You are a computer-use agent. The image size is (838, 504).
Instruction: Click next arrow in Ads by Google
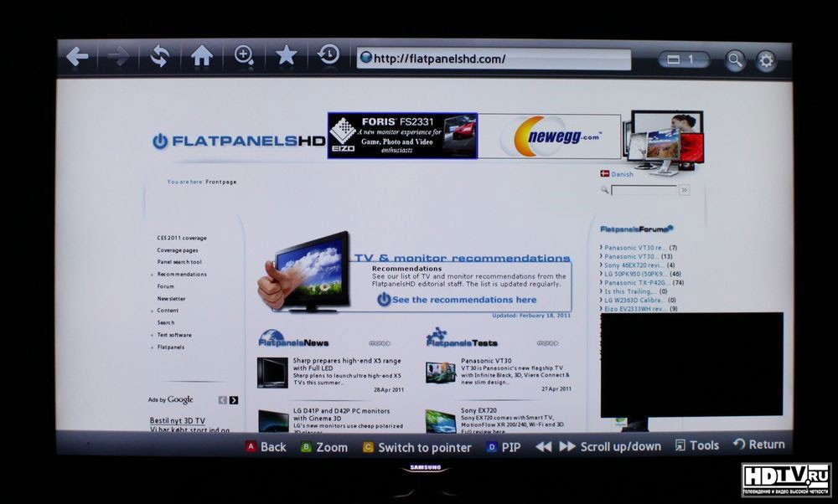click(x=234, y=400)
